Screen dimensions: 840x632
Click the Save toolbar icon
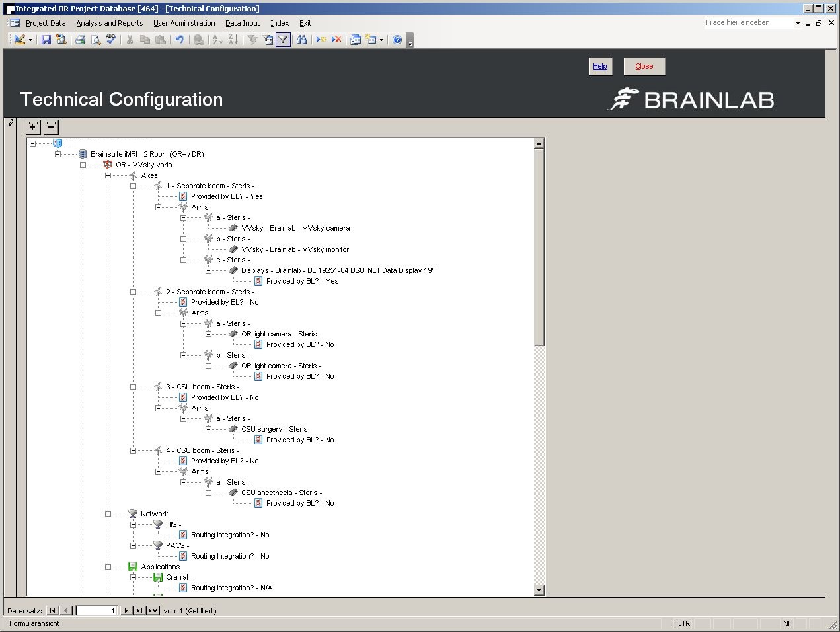[x=46, y=40]
